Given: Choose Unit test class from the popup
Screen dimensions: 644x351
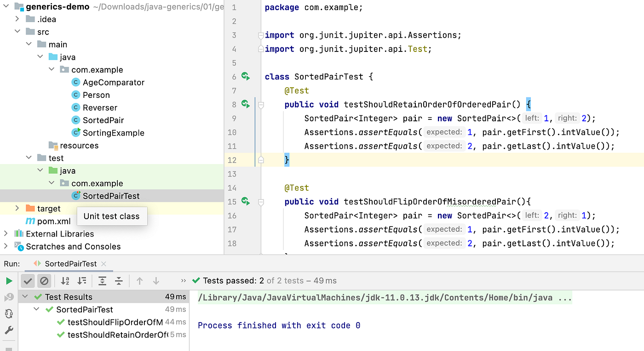Looking at the screenshot, I should click(x=112, y=216).
